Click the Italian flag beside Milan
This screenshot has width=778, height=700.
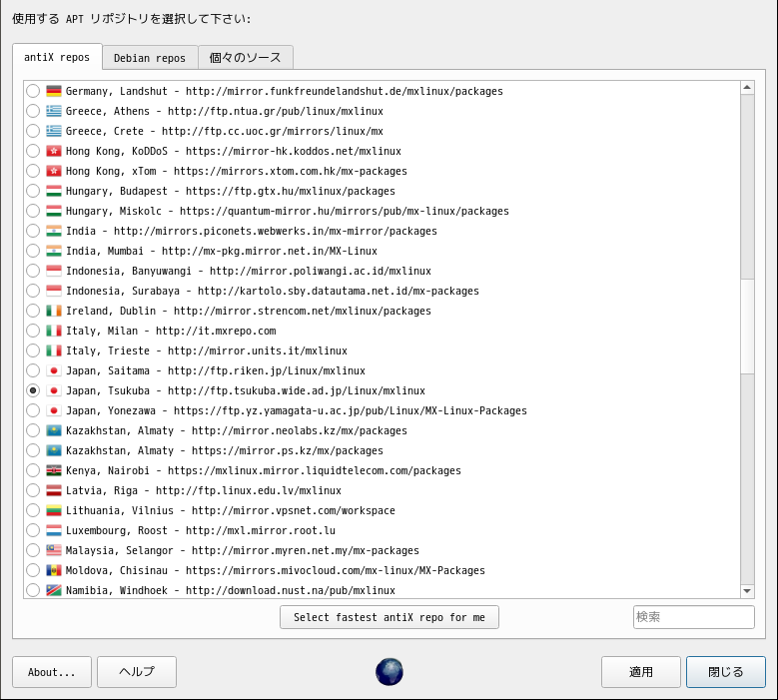click(54, 331)
